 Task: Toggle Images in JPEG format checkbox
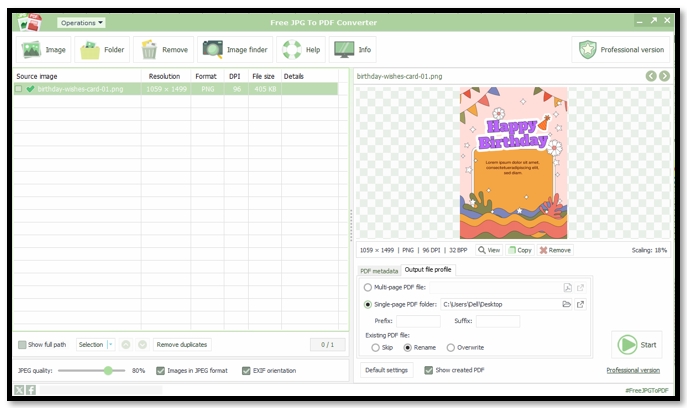pos(160,370)
